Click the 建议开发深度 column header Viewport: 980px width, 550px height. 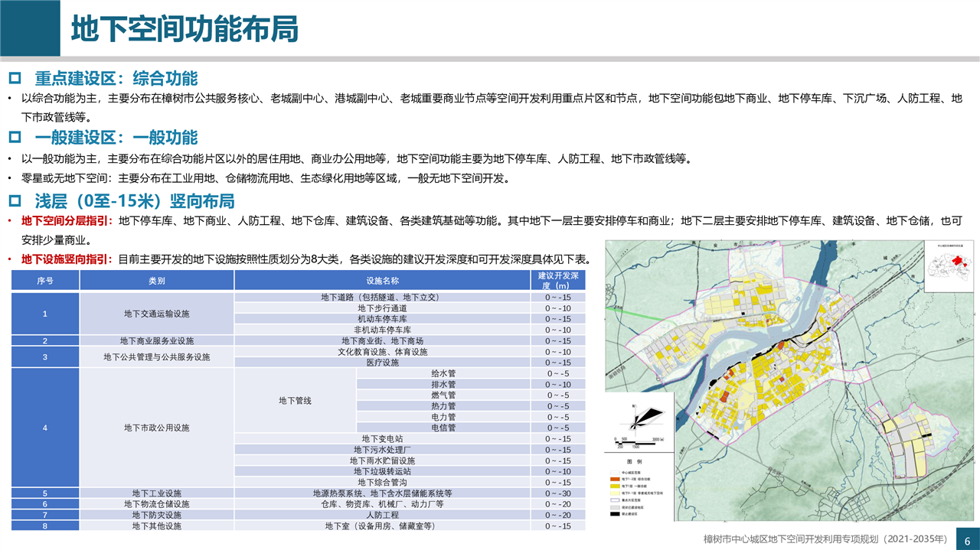(x=557, y=280)
